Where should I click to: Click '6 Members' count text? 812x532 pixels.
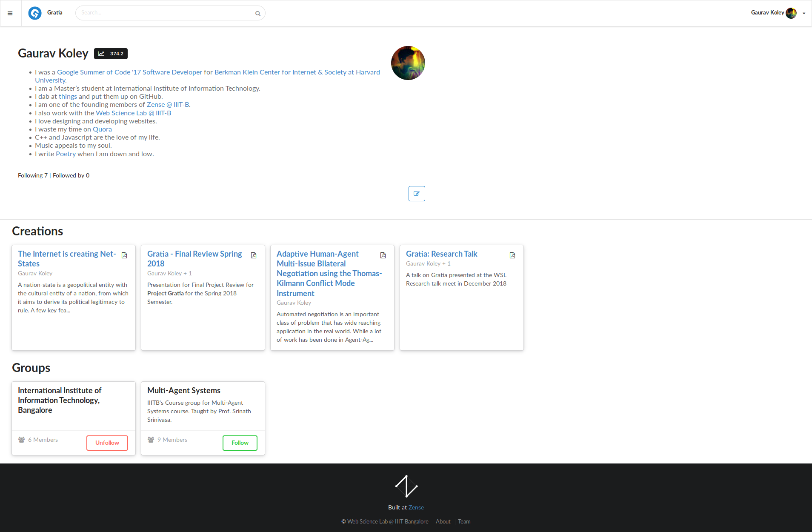43,440
